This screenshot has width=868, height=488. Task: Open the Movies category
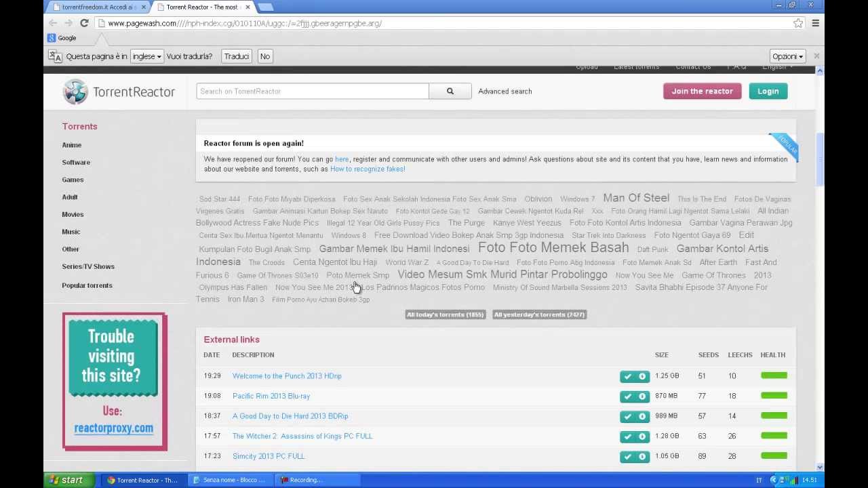pyautogui.click(x=73, y=214)
